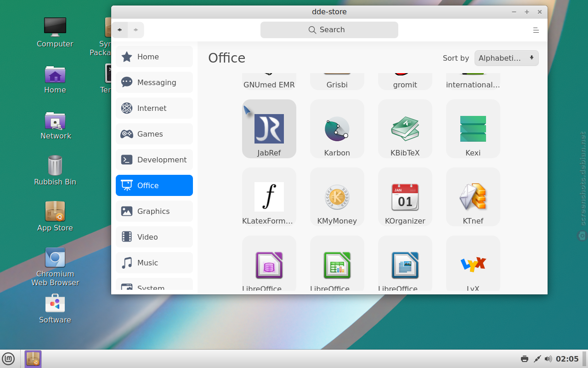
Task: Select the Office category in sidebar
Action: (x=154, y=185)
